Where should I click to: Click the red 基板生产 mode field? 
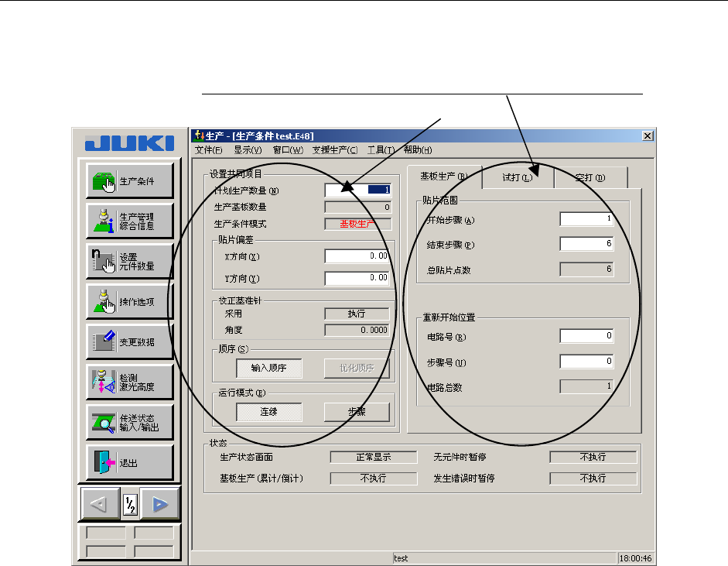click(358, 224)
